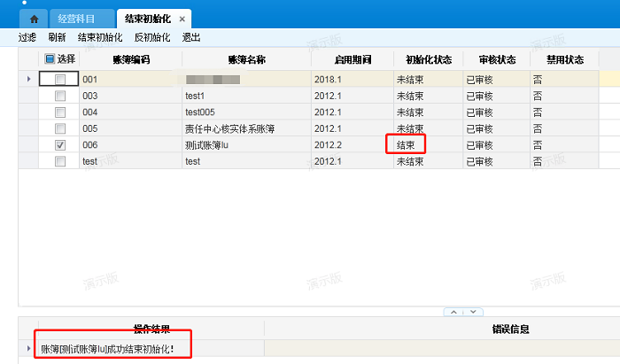The height and width of the screenshot is (364, 620).
Task: Toggle the select-all checkbox in header
Action: pyautogui.click(x=50, y=58)
